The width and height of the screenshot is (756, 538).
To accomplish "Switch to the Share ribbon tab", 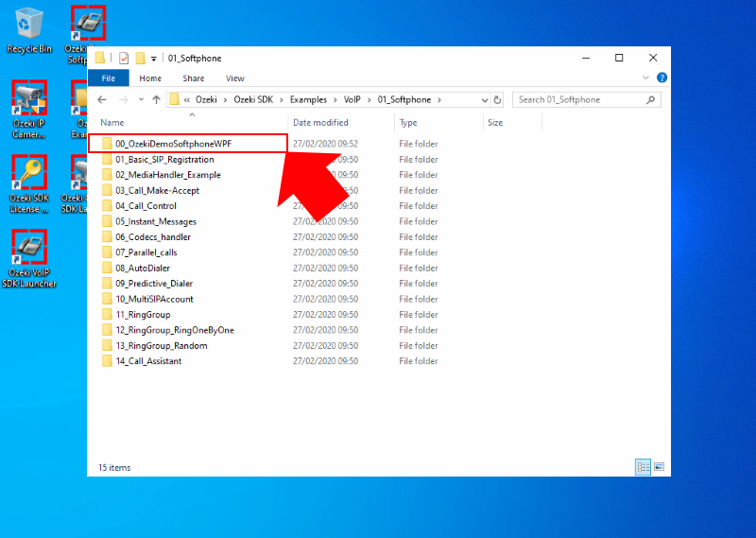I will pos(194,78).
